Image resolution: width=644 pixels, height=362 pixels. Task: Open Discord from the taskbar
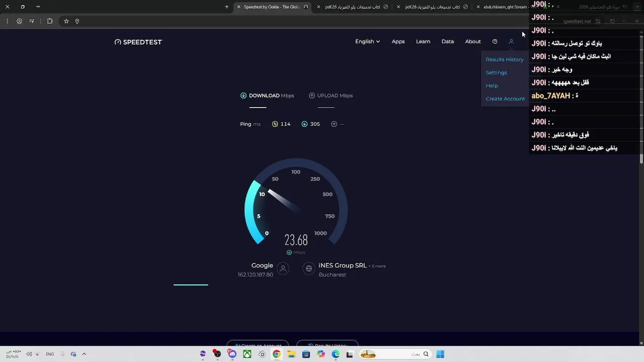[x=232, y=354]
